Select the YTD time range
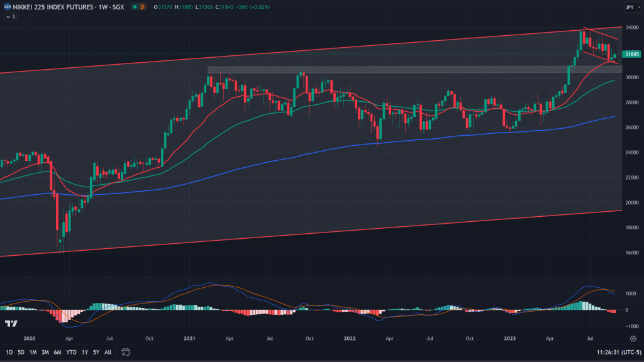Screen dimensions: 644x362 pos(70,352)
